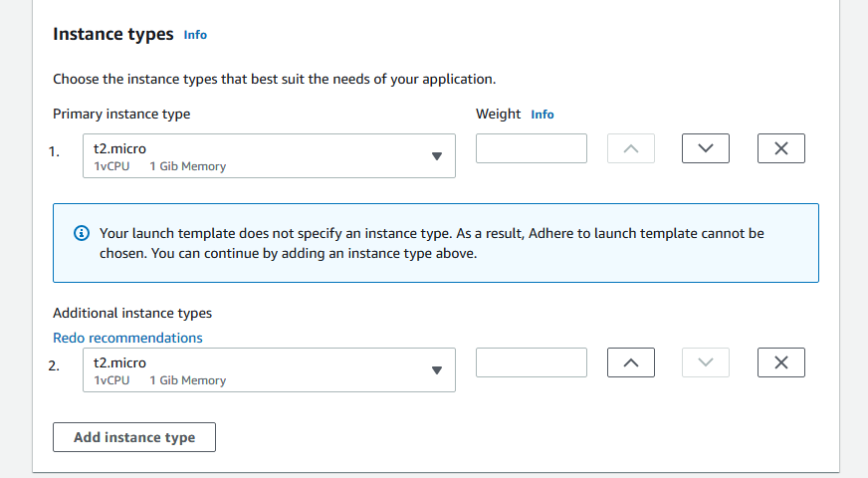
Task: Click the greyed-out up arrow in row 1
Action: 630,148
